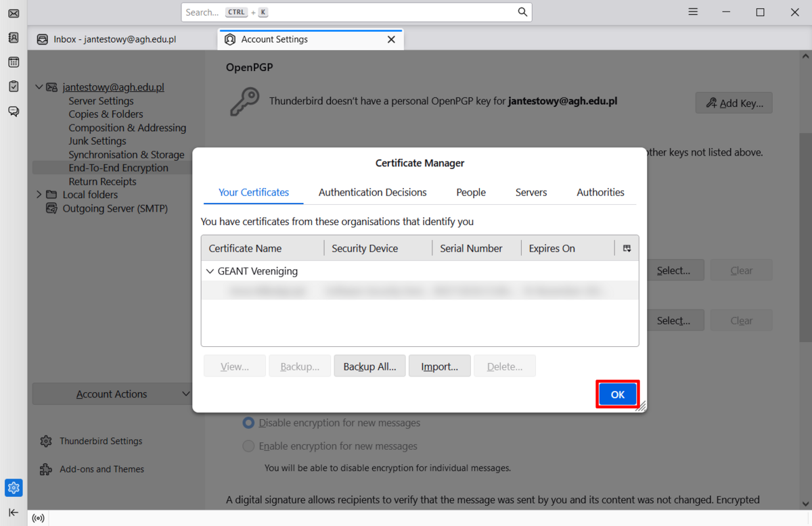Screen dimensions: 812x526
Task: Open the Address Book space
Action: point(14,38)
